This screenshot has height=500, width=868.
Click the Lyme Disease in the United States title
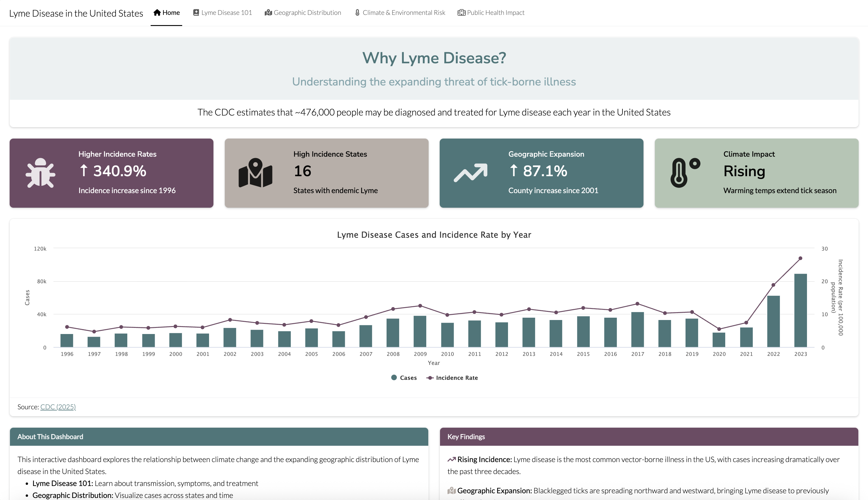(x=76, y=13)
